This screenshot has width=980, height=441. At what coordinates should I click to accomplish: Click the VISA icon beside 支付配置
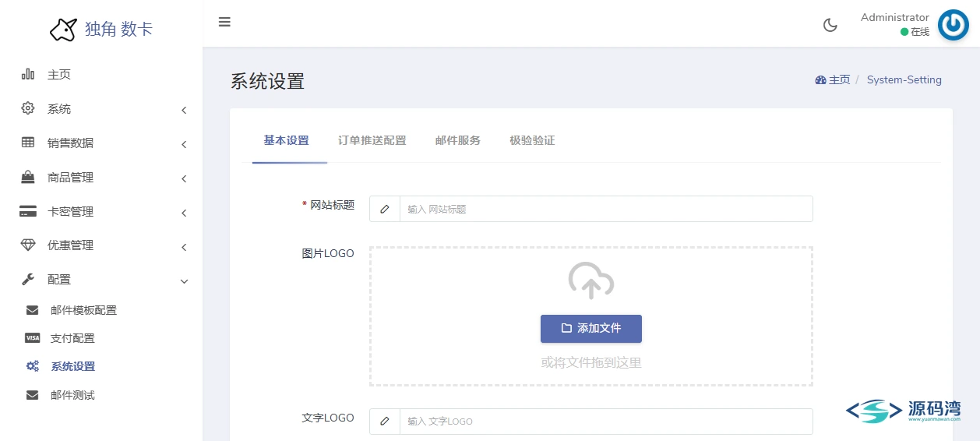(x=32, y=338)
